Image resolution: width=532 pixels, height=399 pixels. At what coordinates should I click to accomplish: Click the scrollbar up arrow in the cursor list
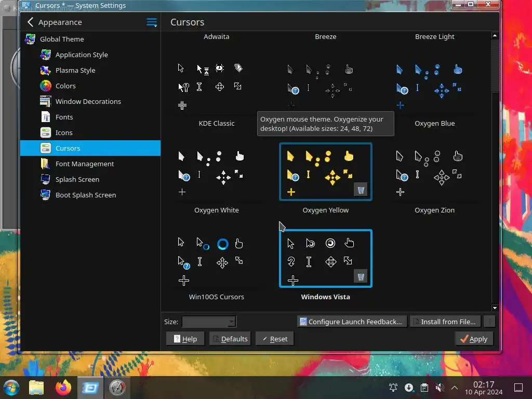495,35
